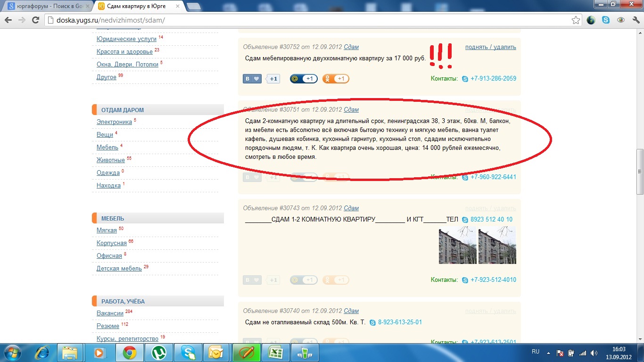The width and height of the screenshot is (644, 362).
Task: Click the Skype extension icon in the toolbar
Action: pos(606,20)
